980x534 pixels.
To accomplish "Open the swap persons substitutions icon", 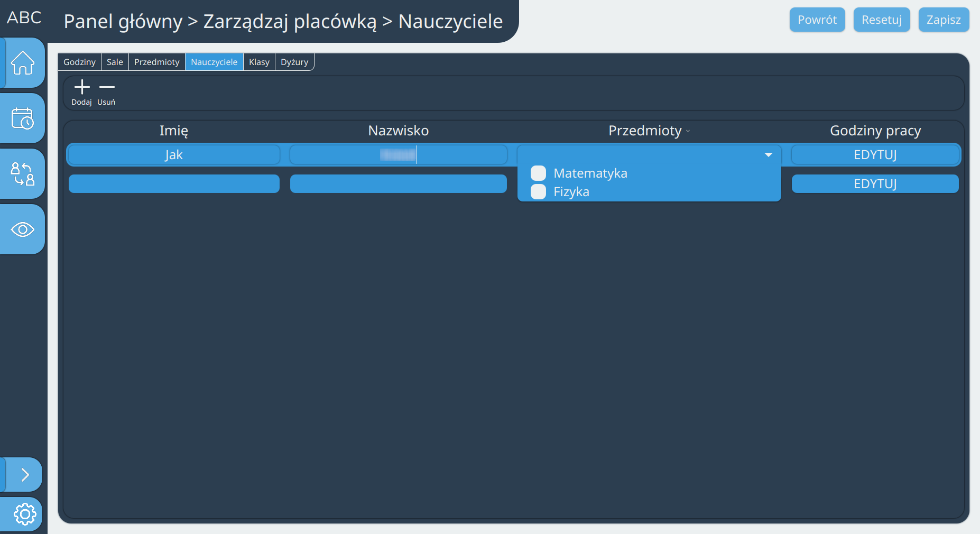I will click(x=23, y=174).
